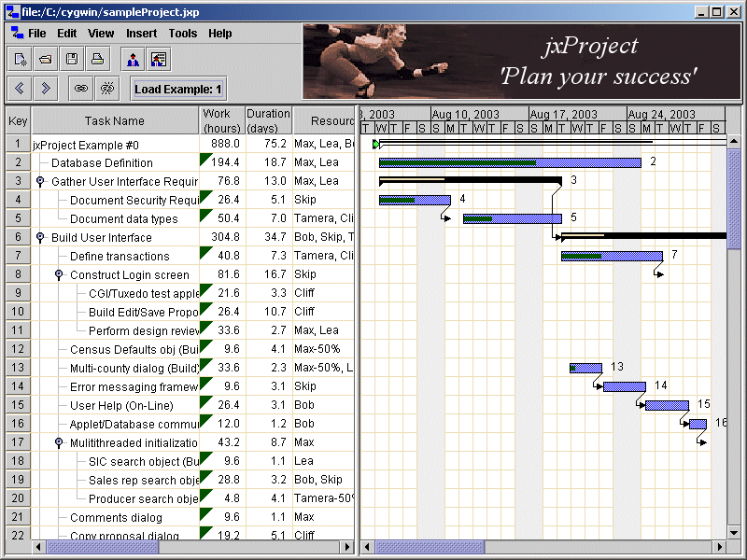
Task: Click the Gantt bar labeled 4
Action: point(415,200)
